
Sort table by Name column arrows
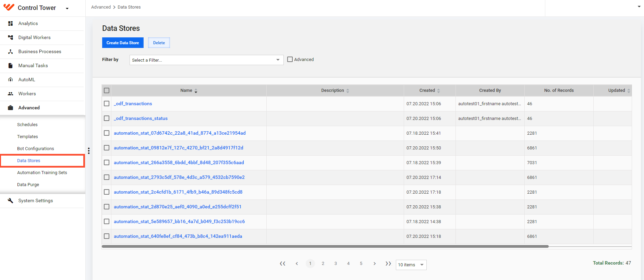tap(196, 91)
